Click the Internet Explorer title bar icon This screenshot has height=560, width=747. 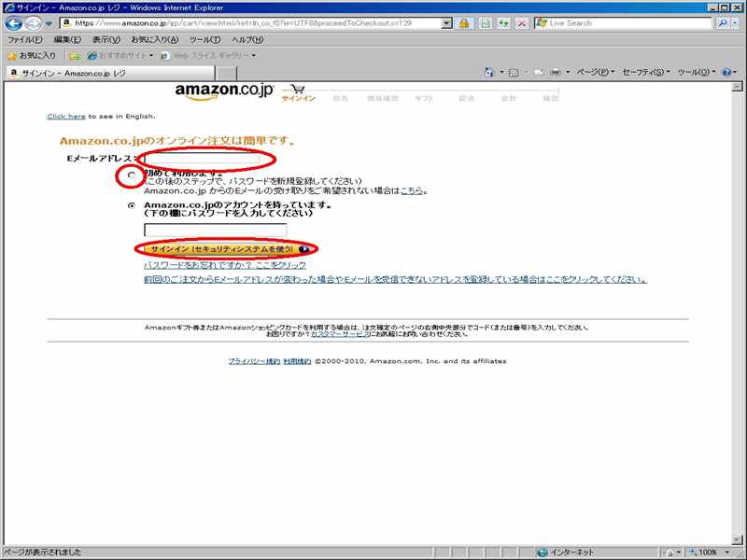[x=9, y=7]
